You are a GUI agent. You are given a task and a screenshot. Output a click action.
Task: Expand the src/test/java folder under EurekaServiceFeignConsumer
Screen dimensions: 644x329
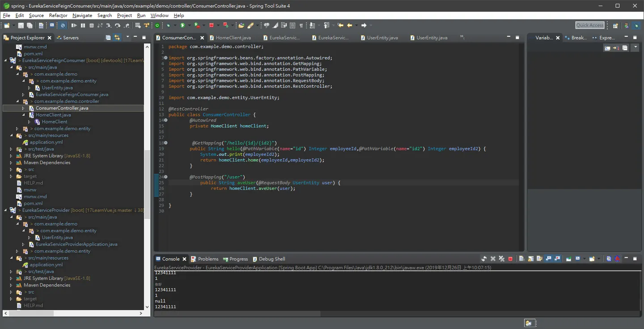12,149
